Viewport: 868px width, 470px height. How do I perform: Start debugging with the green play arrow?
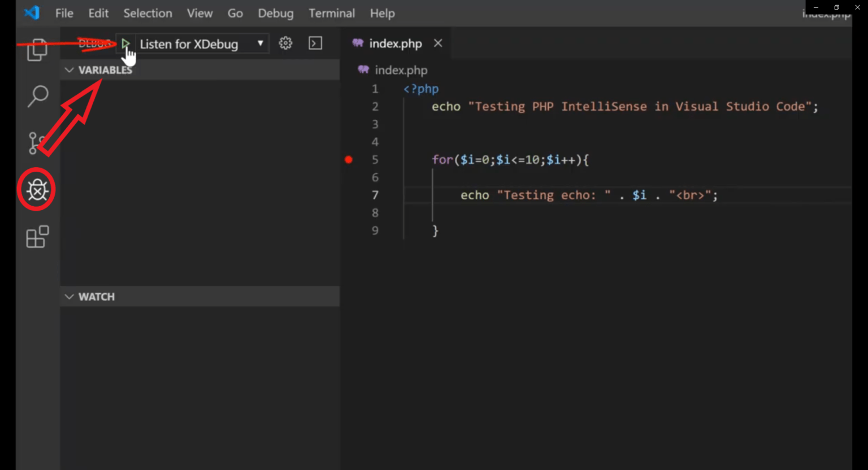[x=125, y=43]
